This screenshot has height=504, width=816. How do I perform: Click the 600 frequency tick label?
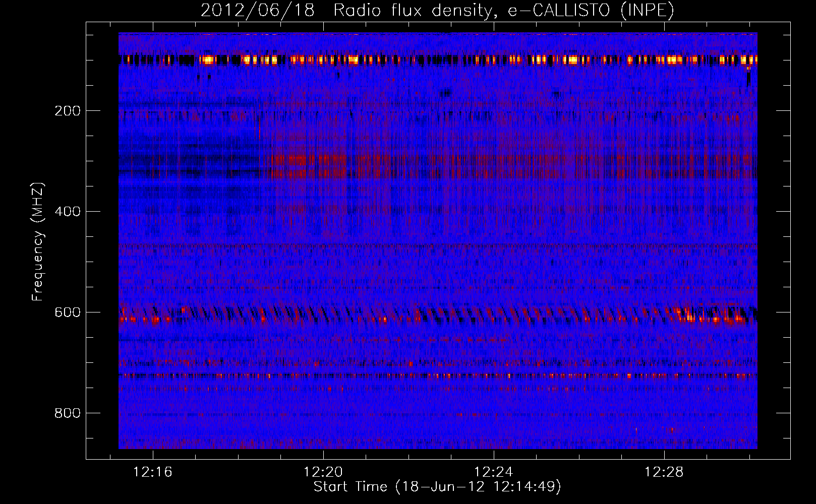(68, 312)
